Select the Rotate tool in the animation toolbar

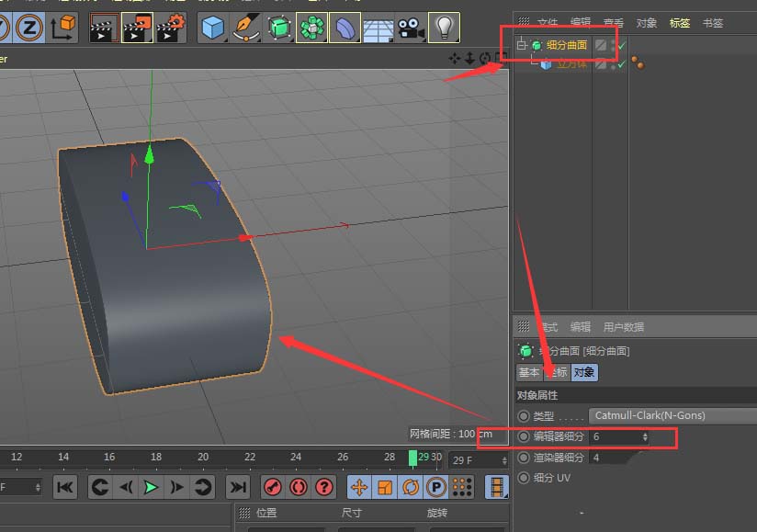410,487
